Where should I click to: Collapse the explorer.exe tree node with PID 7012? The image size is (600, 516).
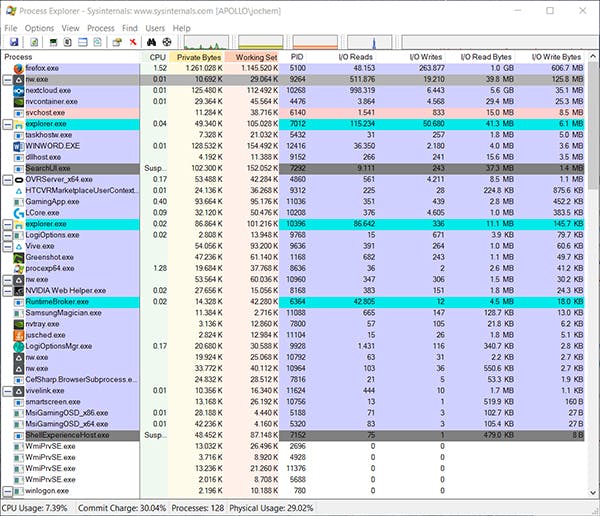coord(7,124)
